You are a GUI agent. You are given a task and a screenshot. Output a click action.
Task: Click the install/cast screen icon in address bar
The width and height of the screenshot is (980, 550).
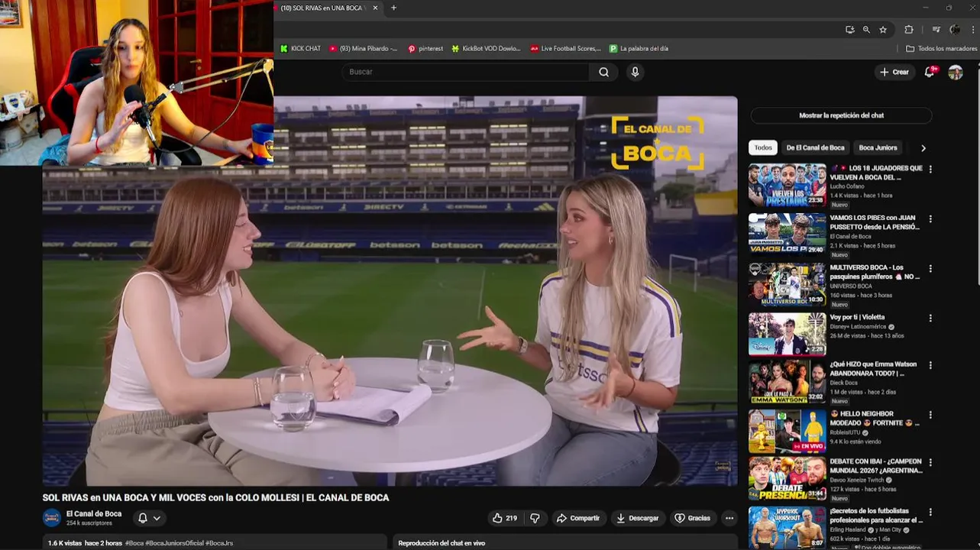click(x=849, y=30)
